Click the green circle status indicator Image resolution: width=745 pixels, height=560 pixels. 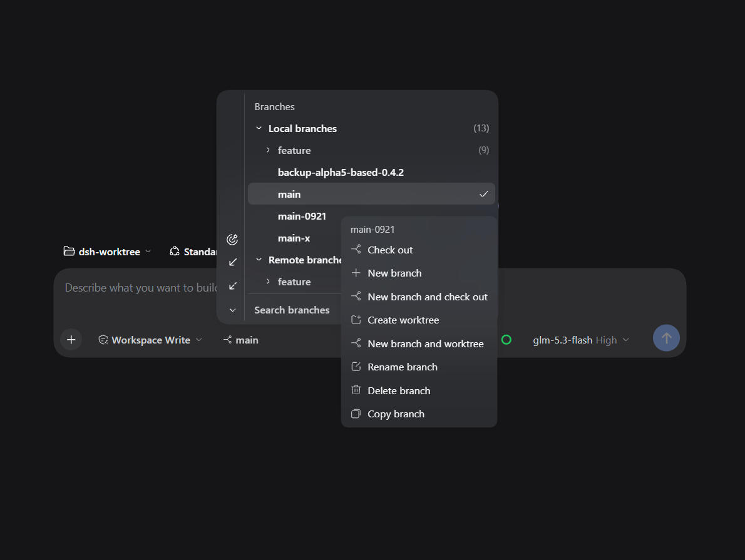tap(506, 340)
